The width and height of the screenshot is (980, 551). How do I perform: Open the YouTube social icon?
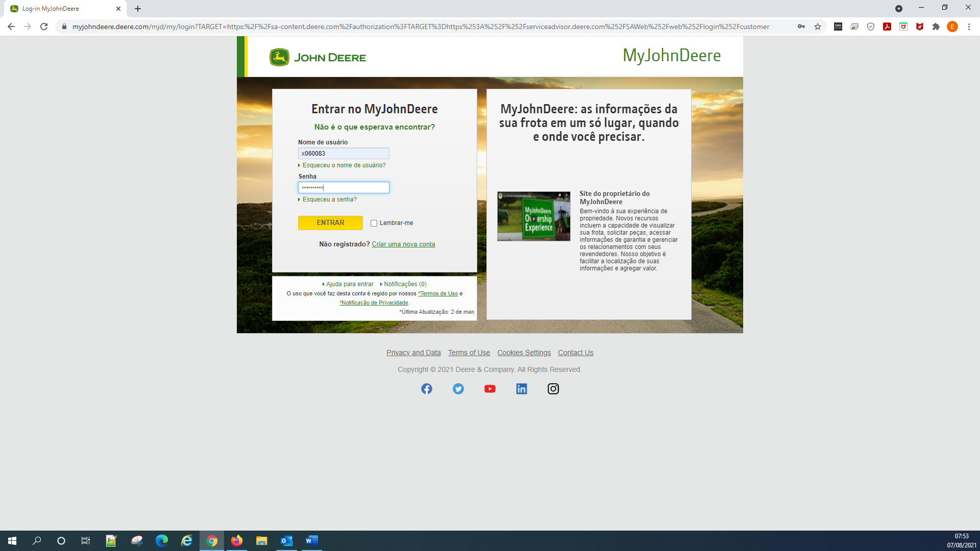(490, 389)
